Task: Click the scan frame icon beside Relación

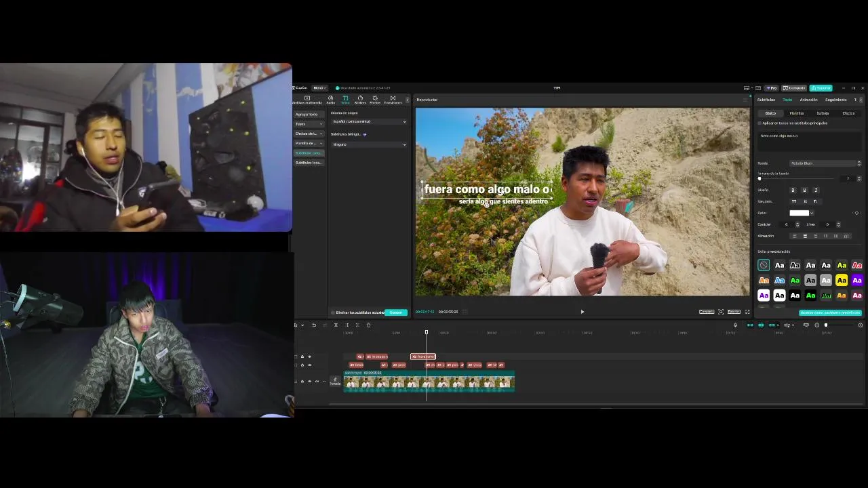Action: pos(721,312)
